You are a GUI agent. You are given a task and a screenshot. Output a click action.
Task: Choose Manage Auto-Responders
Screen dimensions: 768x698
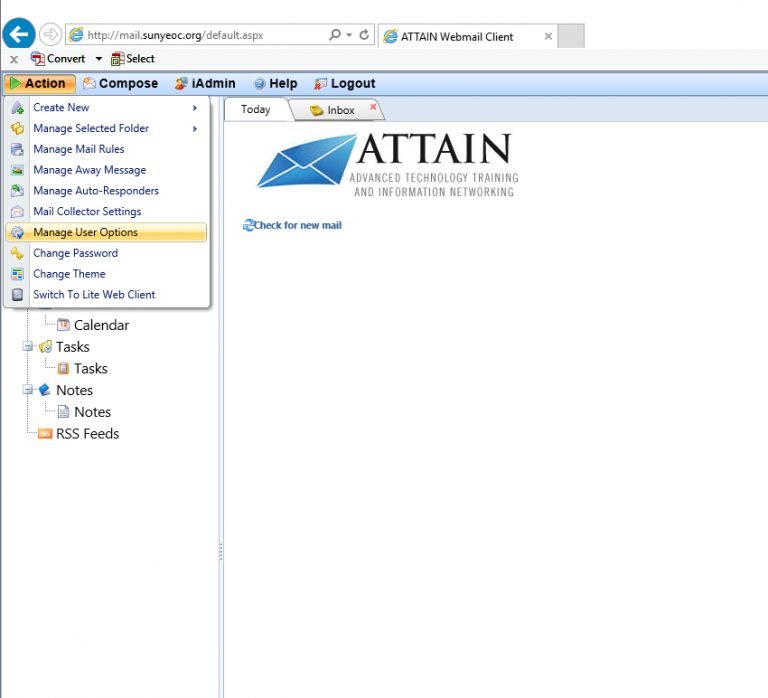pos(106,191)
